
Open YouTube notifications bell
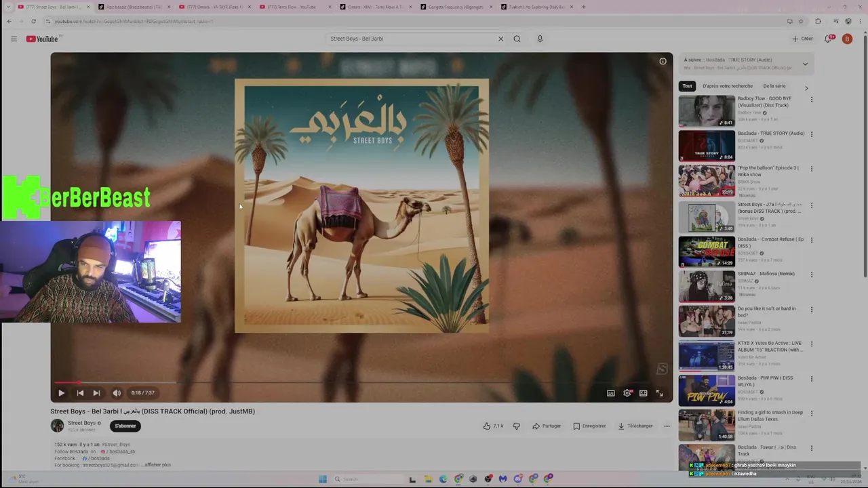point(828,39)
